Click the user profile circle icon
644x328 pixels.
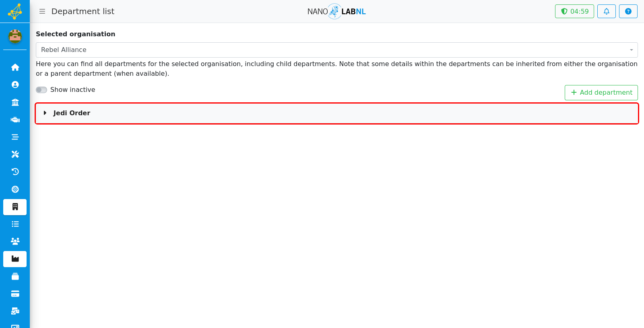[15, 85]
